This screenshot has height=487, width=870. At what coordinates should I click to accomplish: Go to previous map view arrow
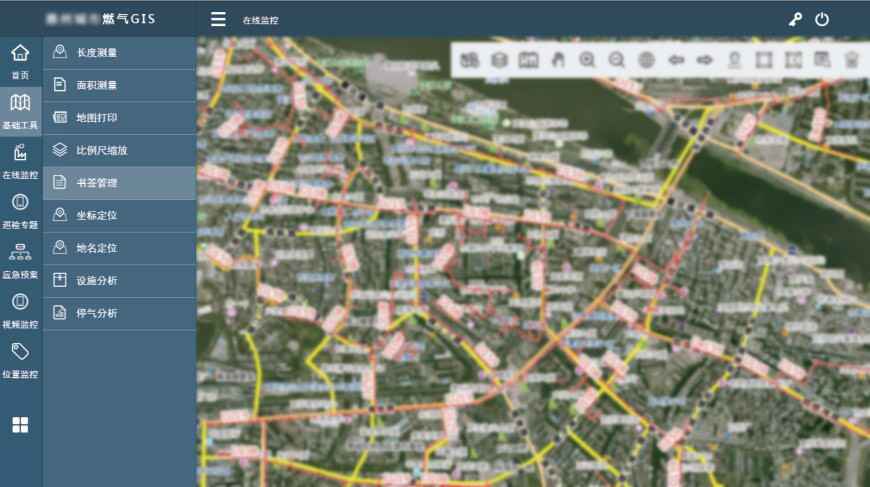676,60
